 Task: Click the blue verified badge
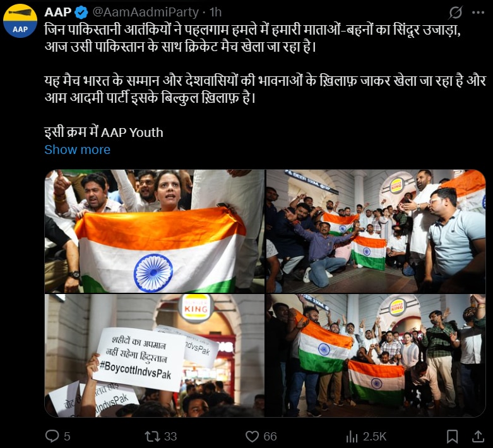81,12
